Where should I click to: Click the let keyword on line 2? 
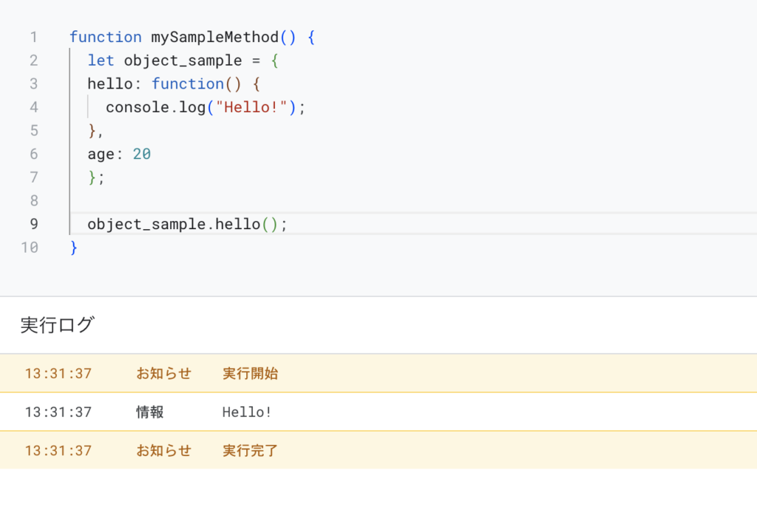[101, 61]
